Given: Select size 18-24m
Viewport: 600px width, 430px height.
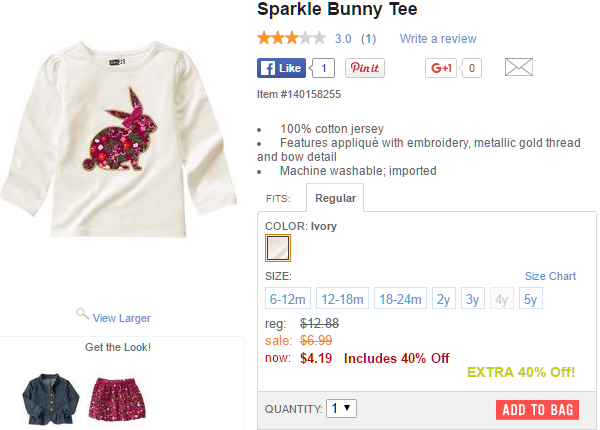Looking at the screenshot, I should click(400, 299).
